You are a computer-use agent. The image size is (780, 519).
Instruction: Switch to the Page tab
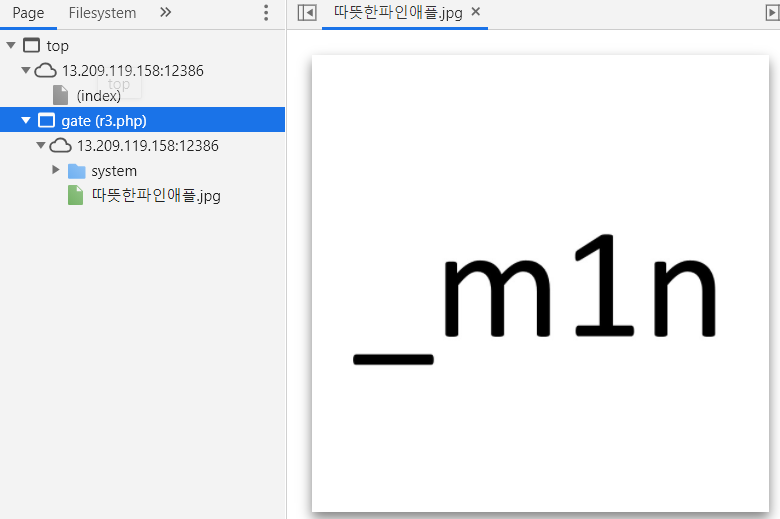[28, 13]
